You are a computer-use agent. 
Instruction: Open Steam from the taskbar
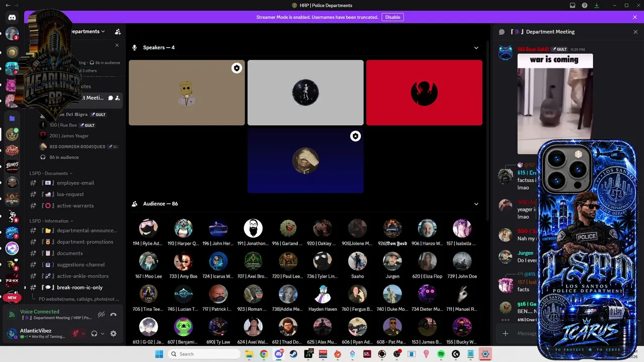click(293, 354)
